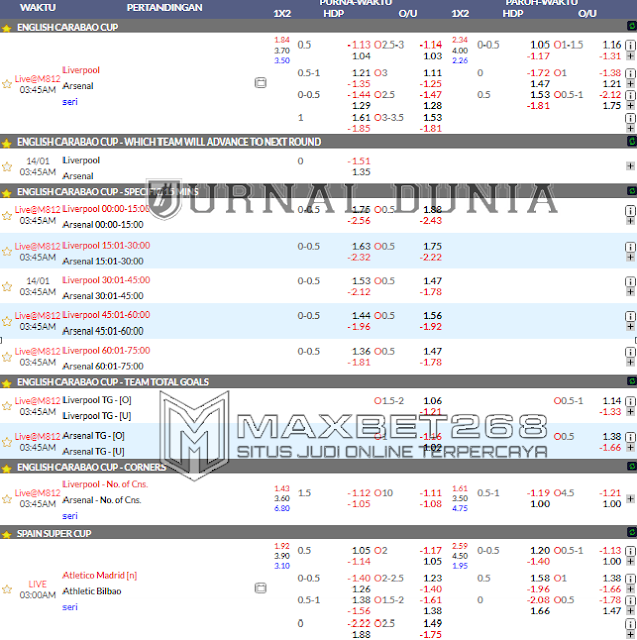Expand plus icon on Arsenal 00:00-15:00 row

(630, 221)
